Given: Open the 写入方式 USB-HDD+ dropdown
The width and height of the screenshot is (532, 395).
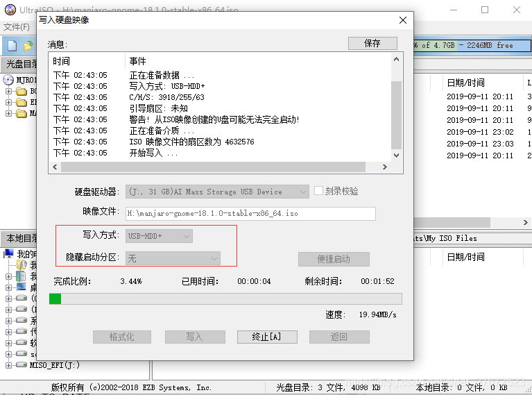Looking at the screenshot, I should 159,236.
